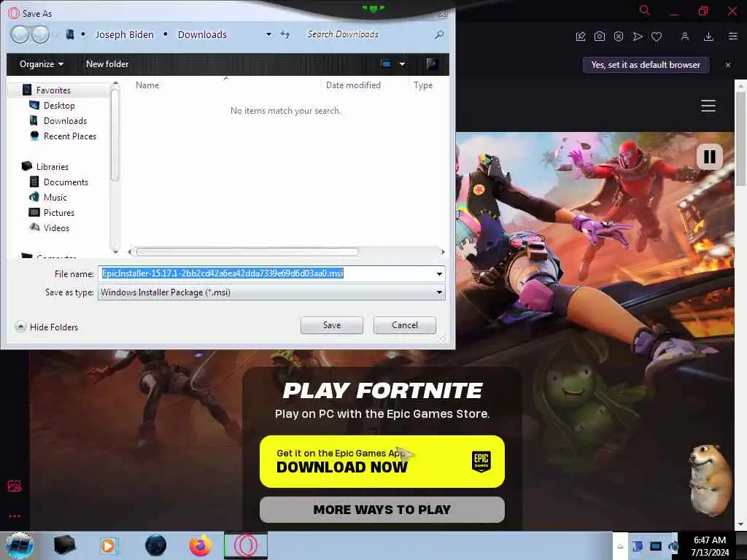
Task: Select Favorites in the navigation tree
Action: tap(53, 90)
